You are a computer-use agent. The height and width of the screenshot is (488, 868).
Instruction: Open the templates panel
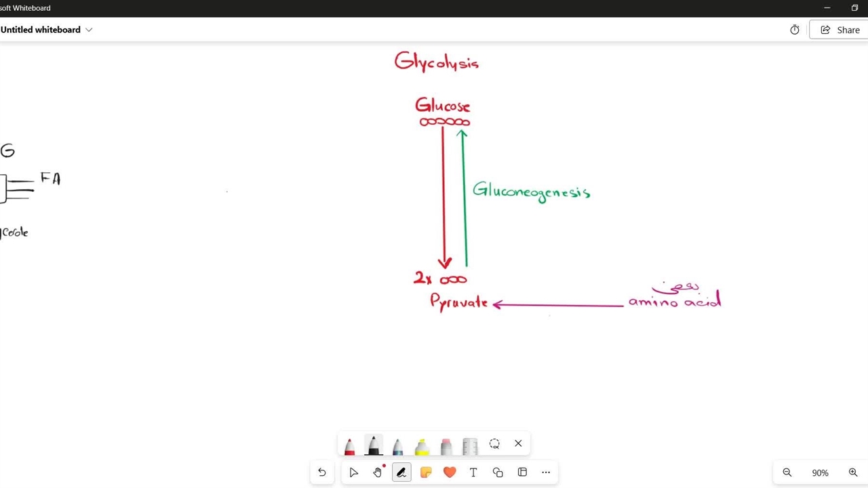pyautogui.click(x=522, y=472)
